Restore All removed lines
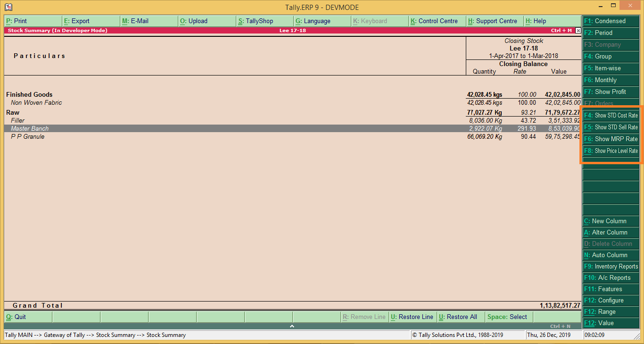 (x=460, y=317)
